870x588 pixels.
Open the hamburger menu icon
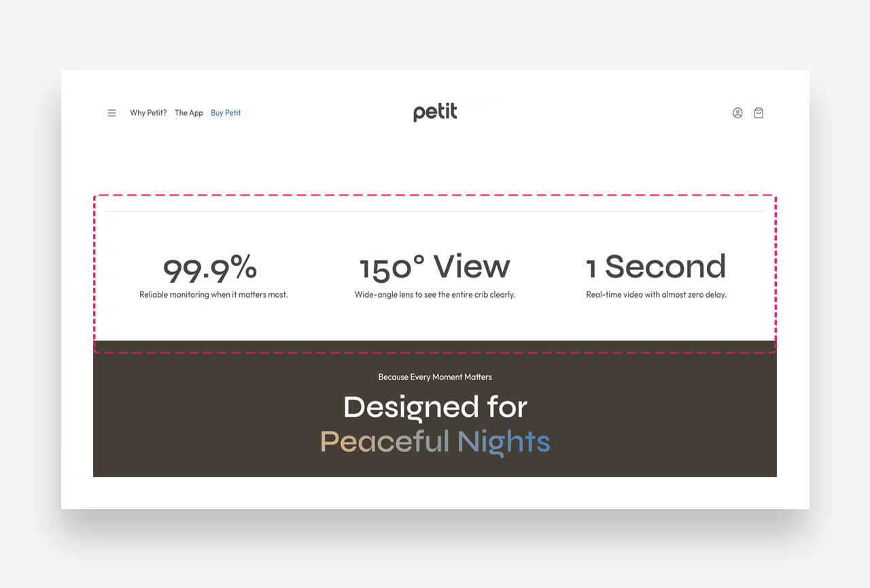click(x=111, y=113)
